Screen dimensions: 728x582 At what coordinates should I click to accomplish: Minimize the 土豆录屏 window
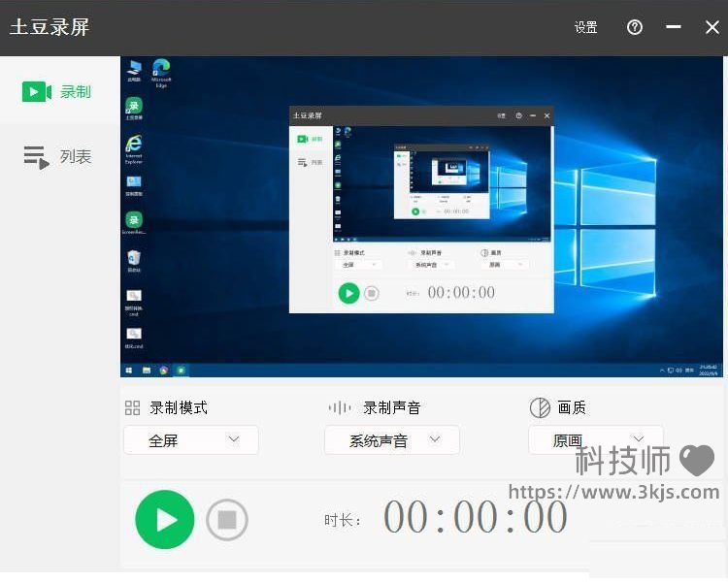(x=674, y=27)
